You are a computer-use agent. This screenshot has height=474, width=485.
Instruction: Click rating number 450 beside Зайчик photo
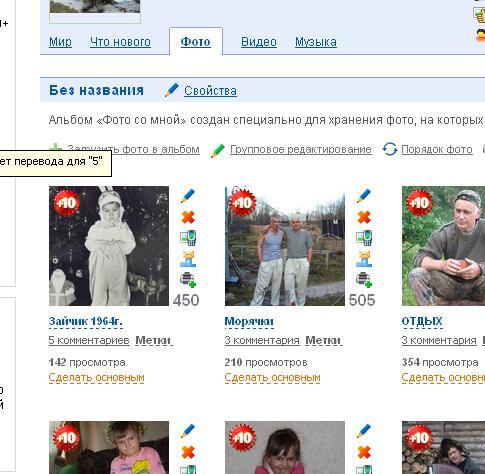(x=186, y=300)
